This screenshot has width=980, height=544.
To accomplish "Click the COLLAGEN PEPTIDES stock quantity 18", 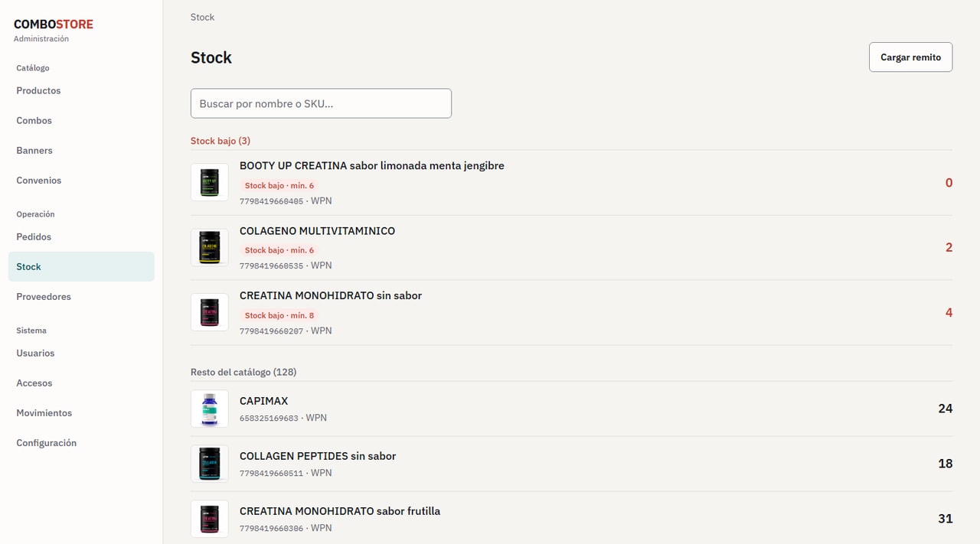I will pyautogui.click(x=946, y=464).
